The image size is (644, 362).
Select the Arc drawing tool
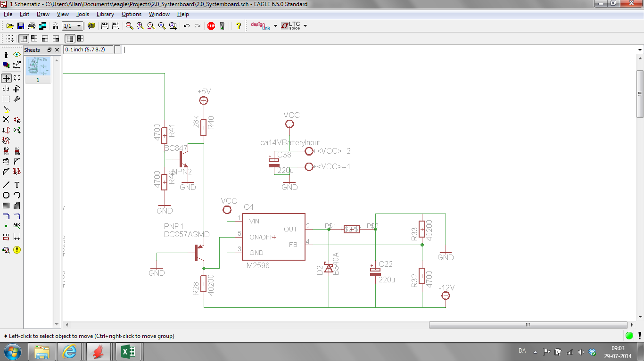coord(17,195)
